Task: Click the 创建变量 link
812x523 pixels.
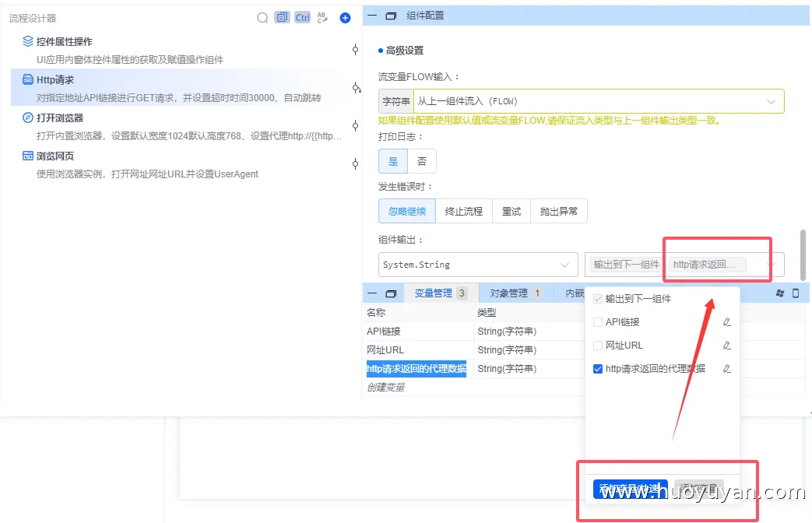Action: coord(385,387)
